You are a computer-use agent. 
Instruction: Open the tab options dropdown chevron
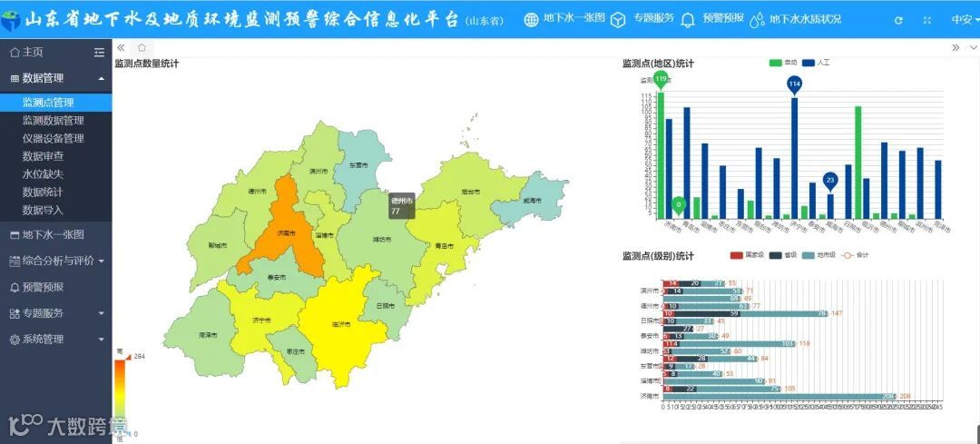click(x=973, y=47)
